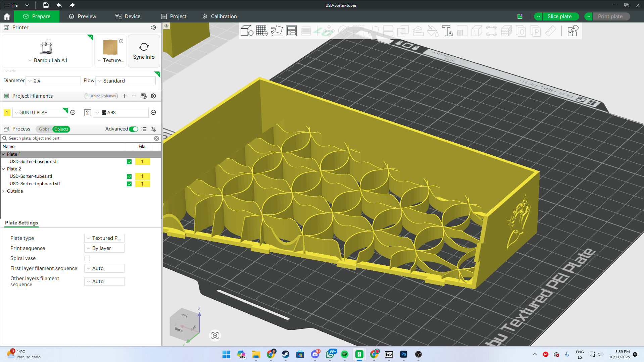Image resolution: width=644 pixels, height=362 pixels.
Task: Click the Compare presets icon beside Advanced
Action: pos(153,129)
